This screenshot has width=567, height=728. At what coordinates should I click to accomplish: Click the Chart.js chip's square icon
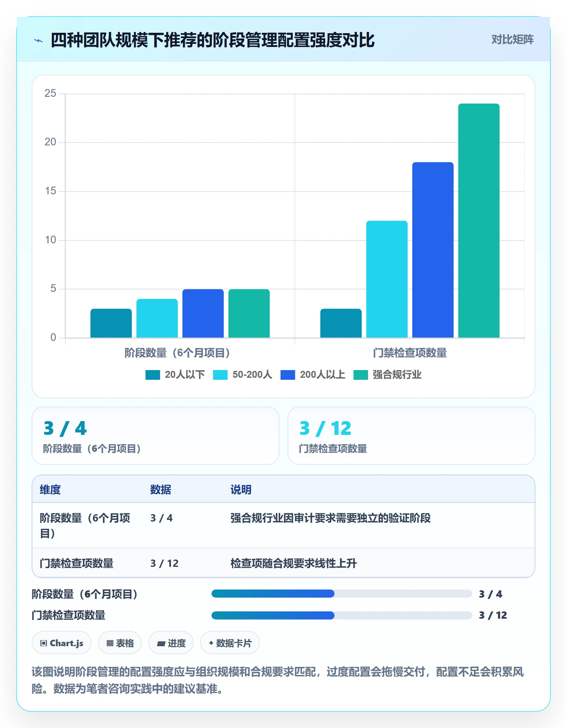(44, 643)
